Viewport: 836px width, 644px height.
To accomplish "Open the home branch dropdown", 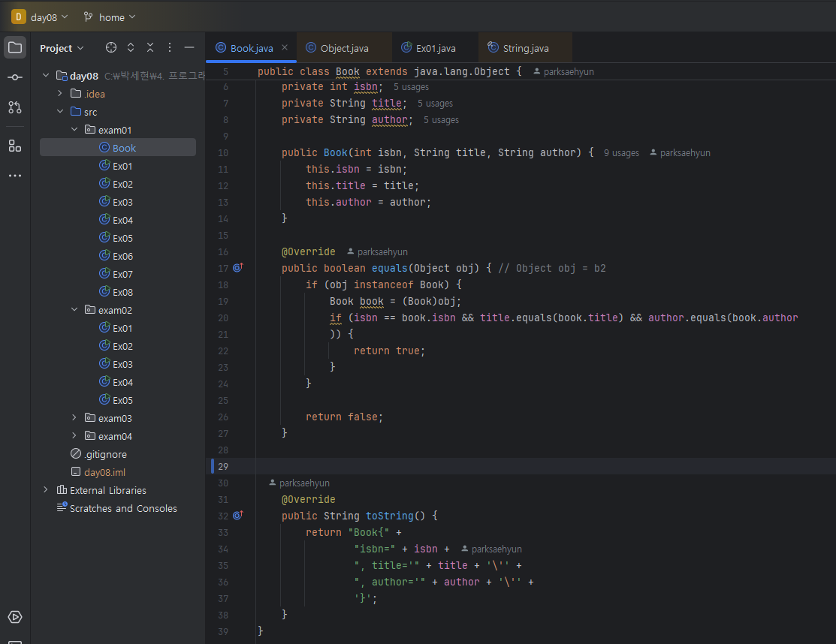I will [x=110, y=17].
